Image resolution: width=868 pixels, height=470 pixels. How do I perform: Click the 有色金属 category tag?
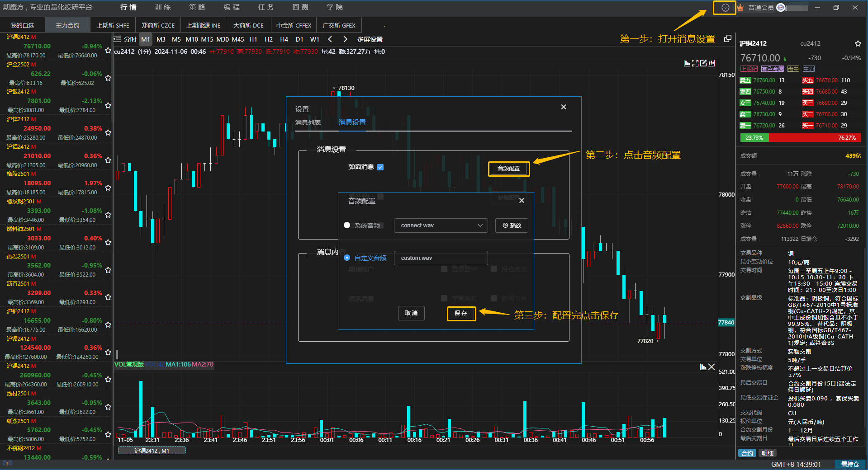click(x=772, y=69)
